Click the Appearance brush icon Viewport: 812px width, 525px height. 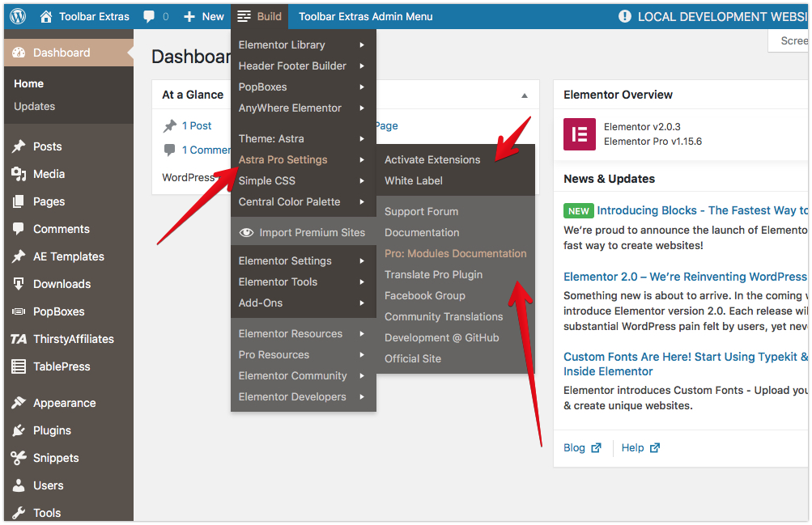[x=19, y=402]
